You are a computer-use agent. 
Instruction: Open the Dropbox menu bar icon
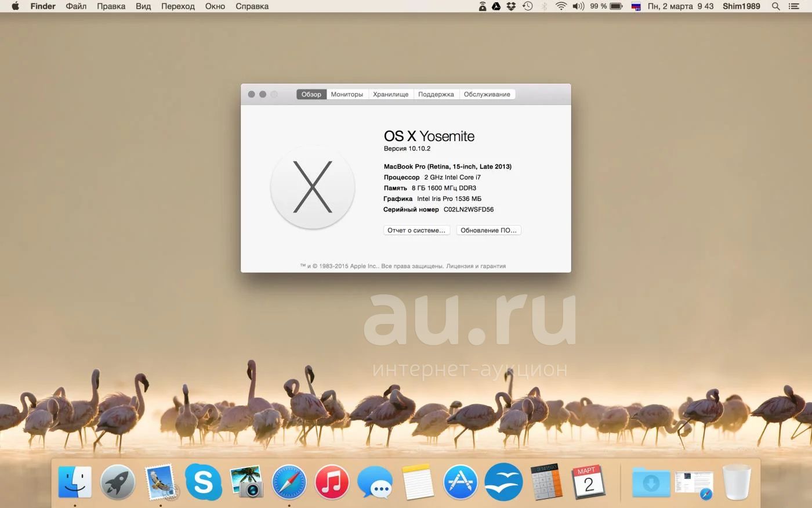[x=511, y=6]
